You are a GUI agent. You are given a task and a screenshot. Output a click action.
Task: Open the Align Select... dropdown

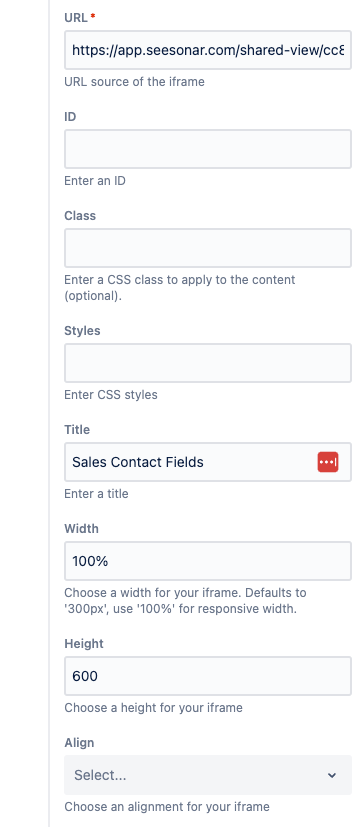point(208,775)
